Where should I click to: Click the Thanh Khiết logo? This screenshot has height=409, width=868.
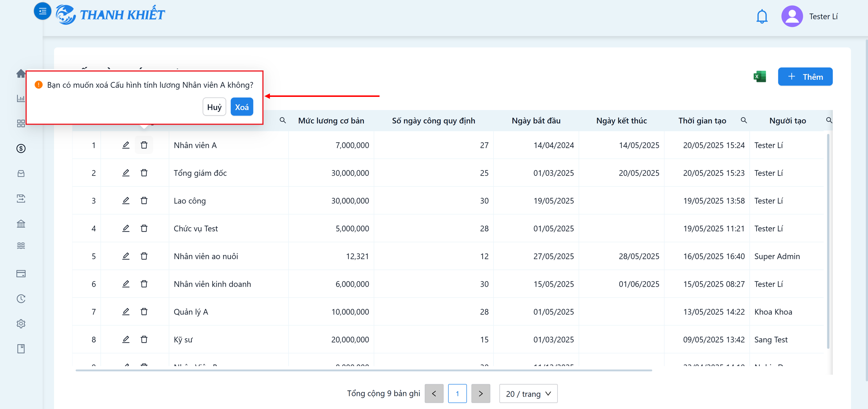click(x=110, y=15)
